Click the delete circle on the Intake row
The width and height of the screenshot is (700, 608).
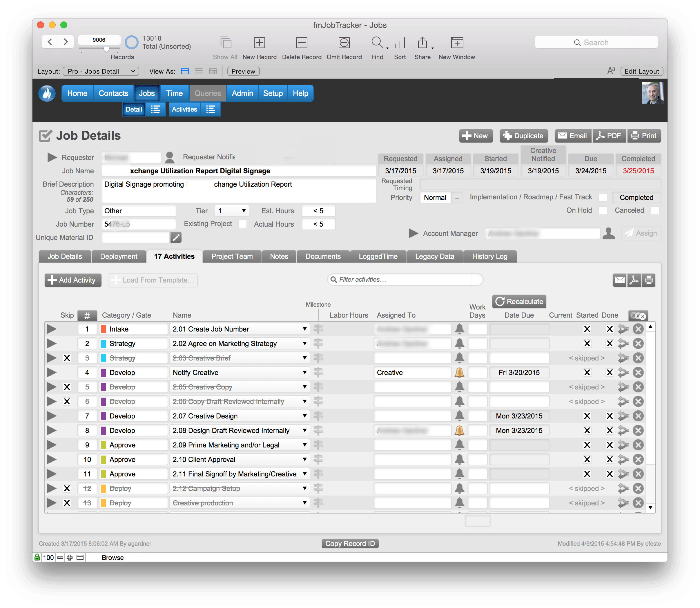click(638, 329)
